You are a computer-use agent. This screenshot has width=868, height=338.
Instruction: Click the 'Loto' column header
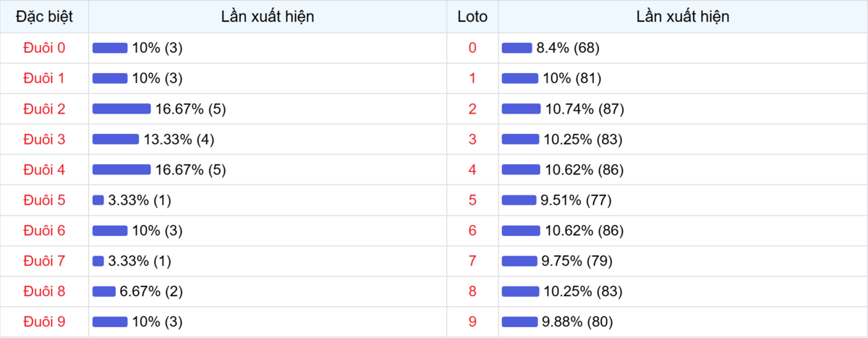[472, 17]
